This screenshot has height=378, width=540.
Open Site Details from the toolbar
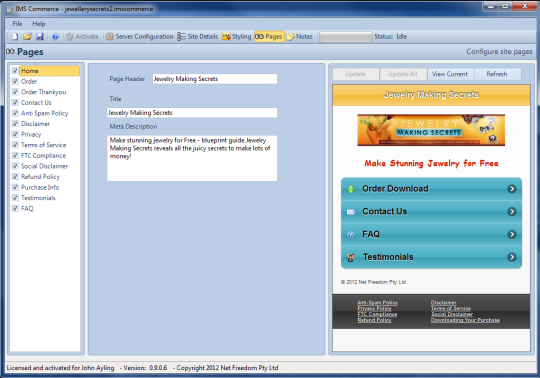(198, 36)
